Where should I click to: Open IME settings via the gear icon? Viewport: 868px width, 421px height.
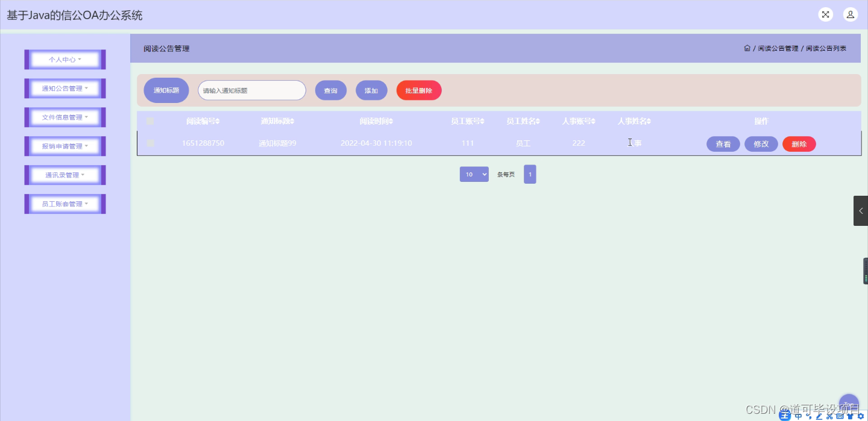tap(860, 416)
